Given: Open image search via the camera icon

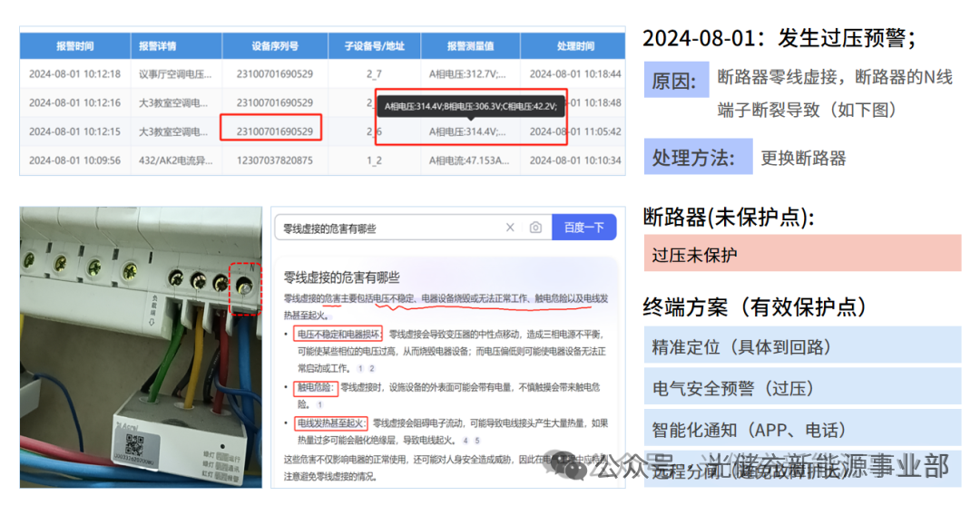Looking at the screenshot, I should [x=535, y=228].
